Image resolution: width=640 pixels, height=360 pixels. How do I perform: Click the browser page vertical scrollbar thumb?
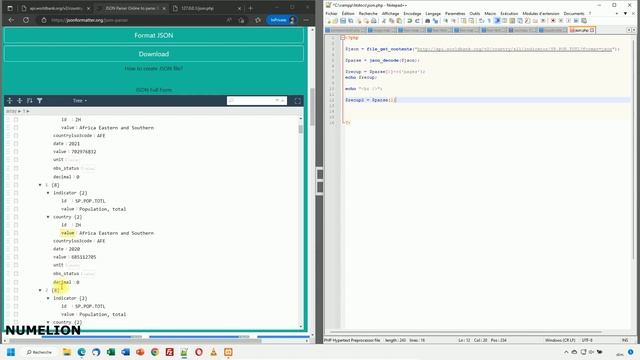coord(312,107)
